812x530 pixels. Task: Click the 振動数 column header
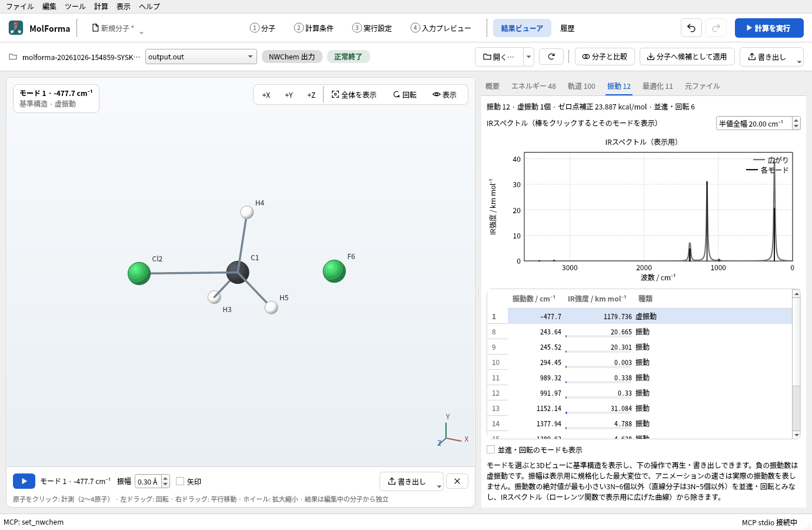(x=534, y=299)
